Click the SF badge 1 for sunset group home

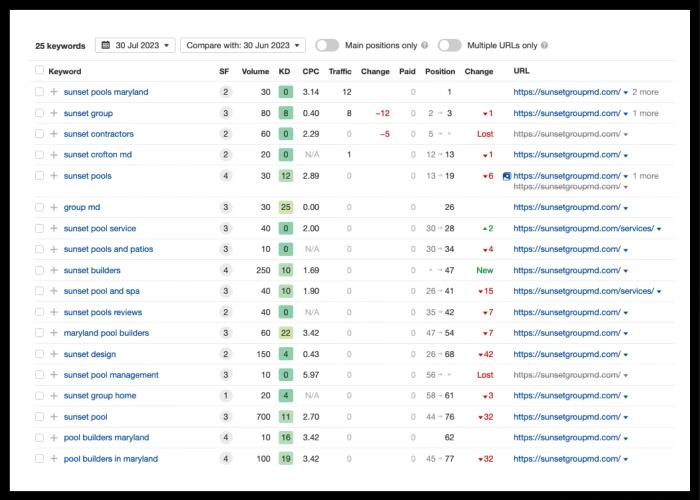225,396
